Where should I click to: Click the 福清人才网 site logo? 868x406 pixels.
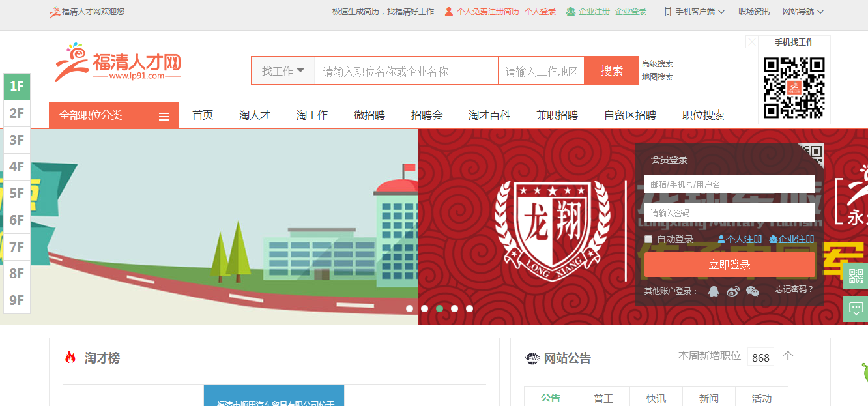[118, 63]
